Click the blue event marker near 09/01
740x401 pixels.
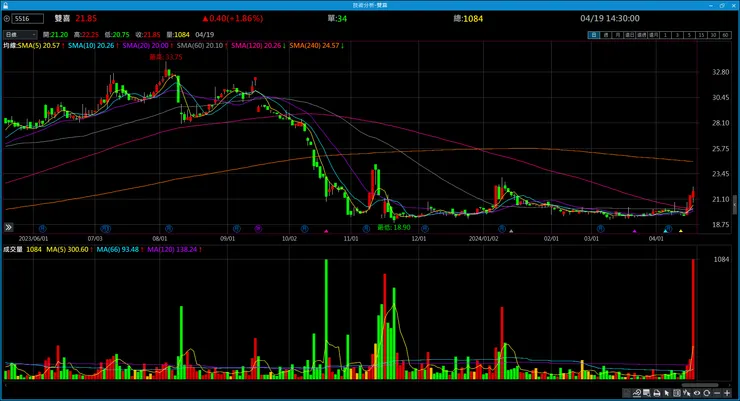click(x=236, y=228)
